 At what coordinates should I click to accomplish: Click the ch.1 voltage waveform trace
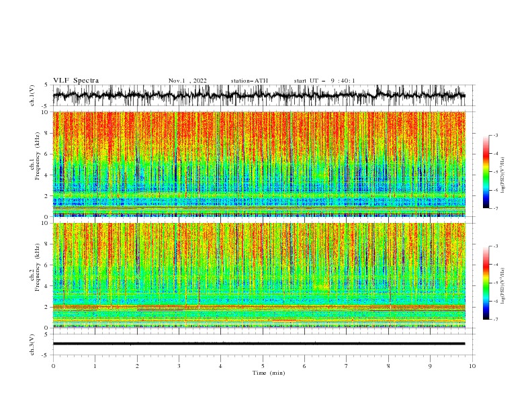[259, 95]
